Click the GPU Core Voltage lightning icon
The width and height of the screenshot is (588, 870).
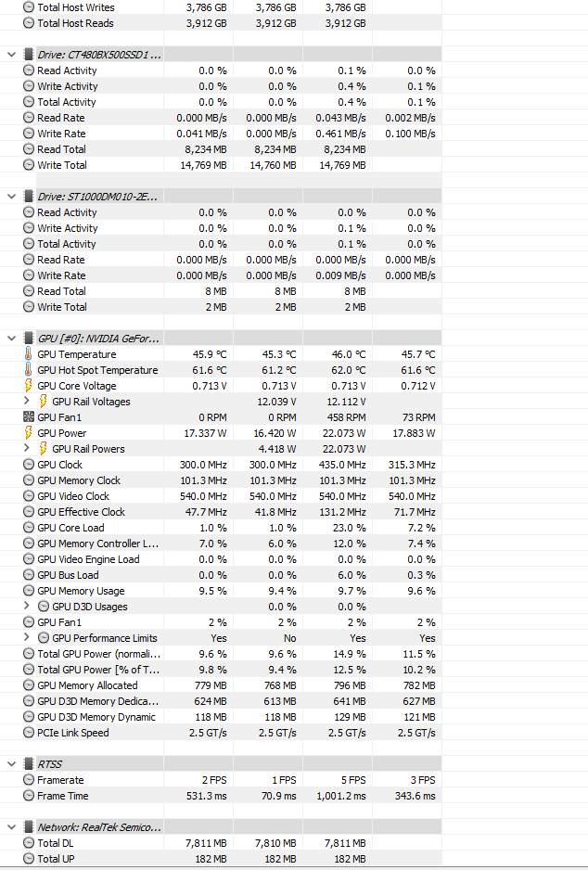click(x=28, y=386)
